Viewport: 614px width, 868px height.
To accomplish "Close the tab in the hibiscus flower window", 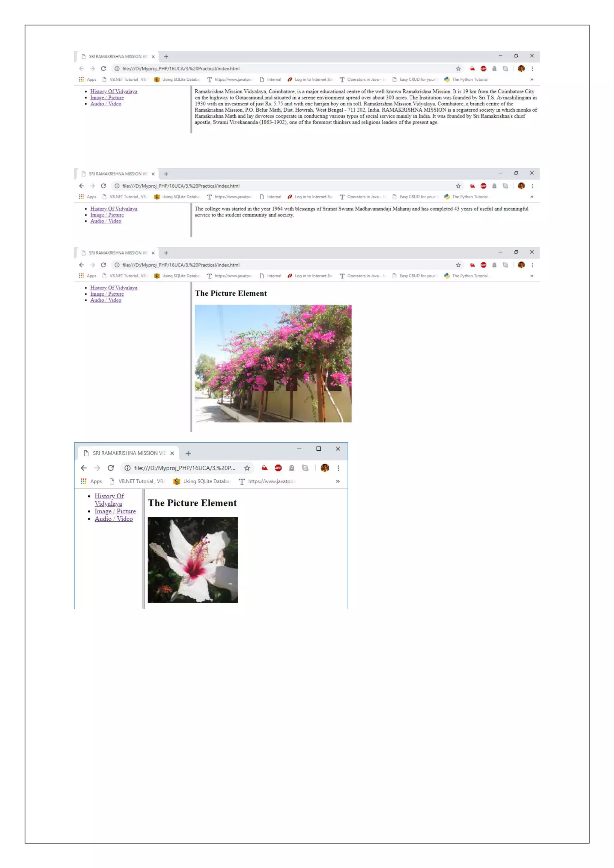I will 172,453.
